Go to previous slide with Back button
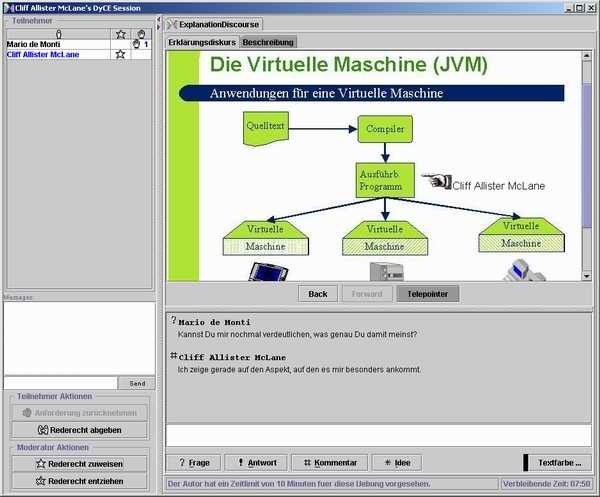This screenshot has height=497, width=600. click(x=317, y=294)
